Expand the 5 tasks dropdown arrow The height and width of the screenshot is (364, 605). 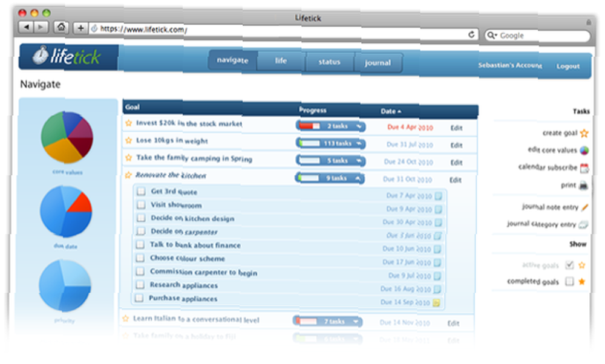pyautogui.click(x=358, y=161)
